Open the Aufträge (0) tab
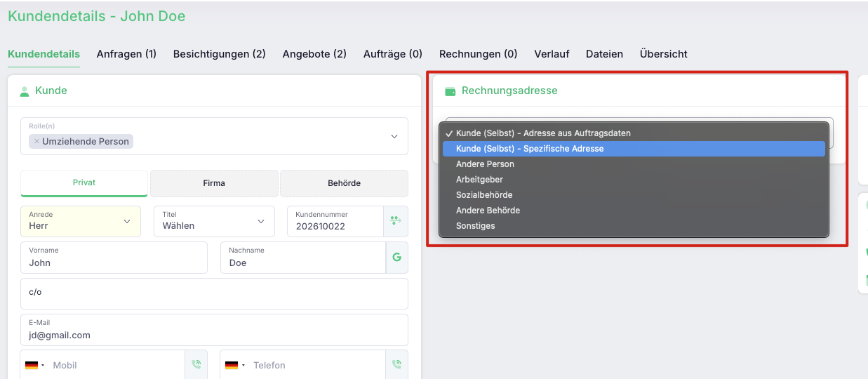The width and height of the screenshot is (868, 379). pyautogui.click(x=393, y=54)
